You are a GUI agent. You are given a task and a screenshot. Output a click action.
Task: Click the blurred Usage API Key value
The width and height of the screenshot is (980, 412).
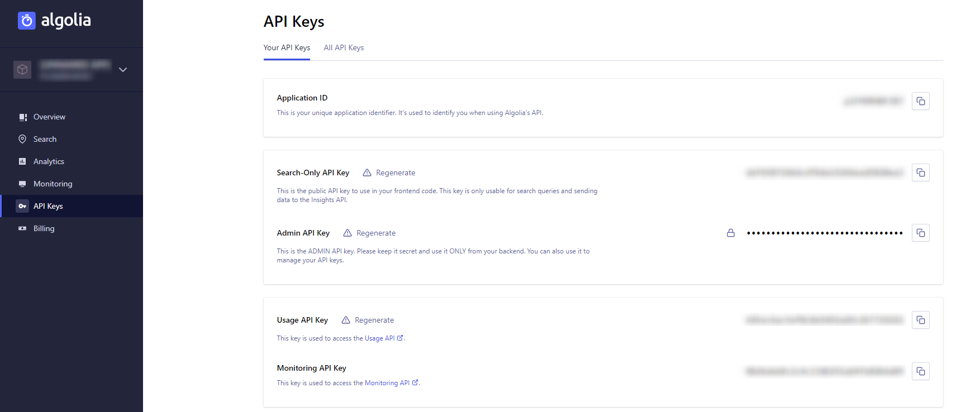[825, 320]
